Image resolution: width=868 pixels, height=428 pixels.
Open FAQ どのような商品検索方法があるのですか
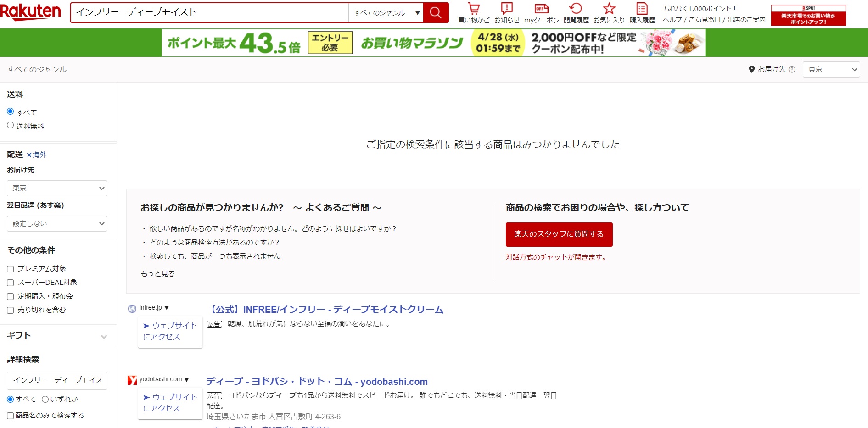click(x=214, y=242)
